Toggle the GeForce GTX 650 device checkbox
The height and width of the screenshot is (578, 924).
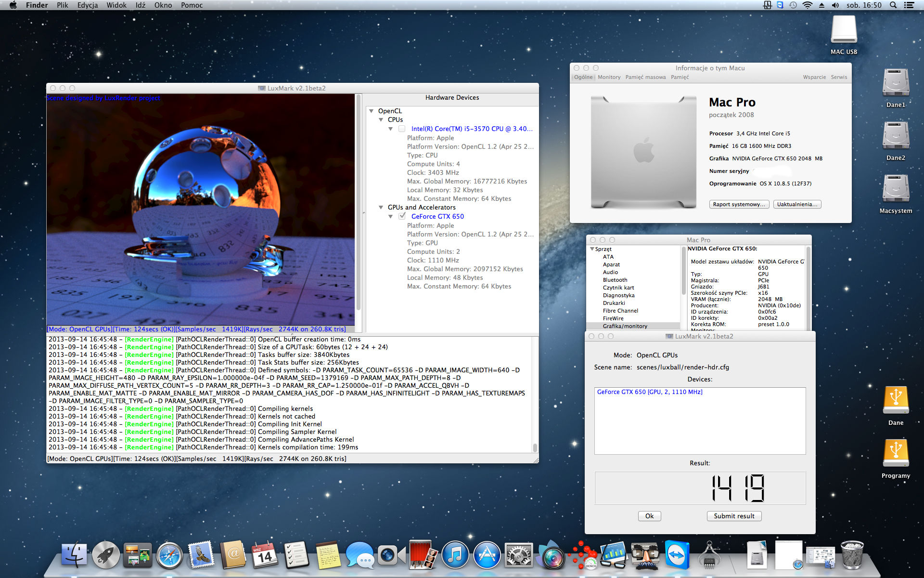click(x=402, y=216)
